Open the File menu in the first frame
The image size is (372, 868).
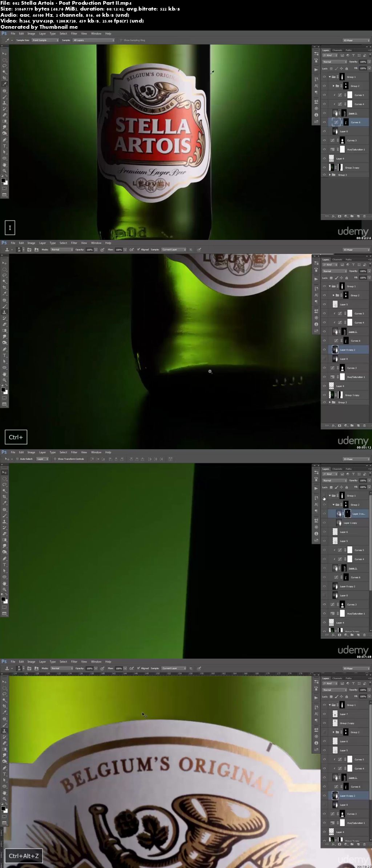[13, 33]
